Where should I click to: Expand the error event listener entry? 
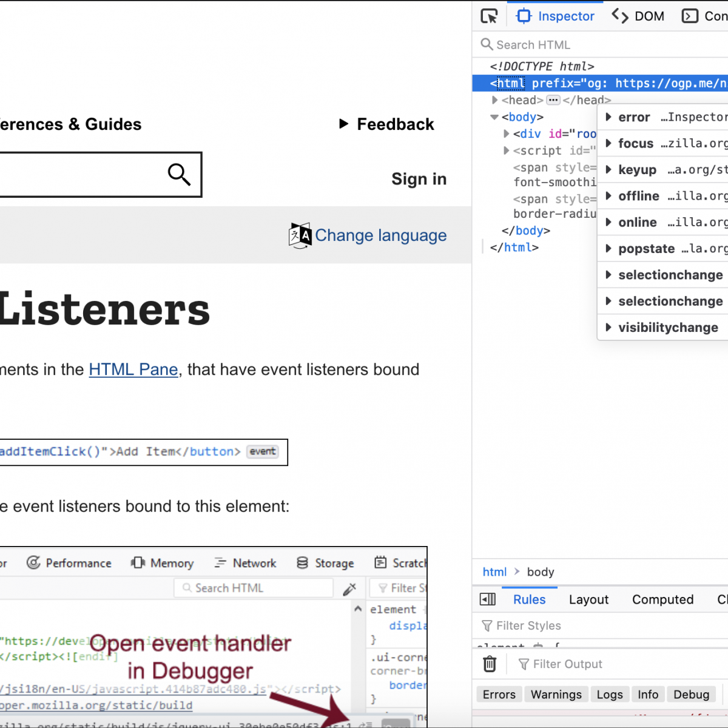[608, 117]
